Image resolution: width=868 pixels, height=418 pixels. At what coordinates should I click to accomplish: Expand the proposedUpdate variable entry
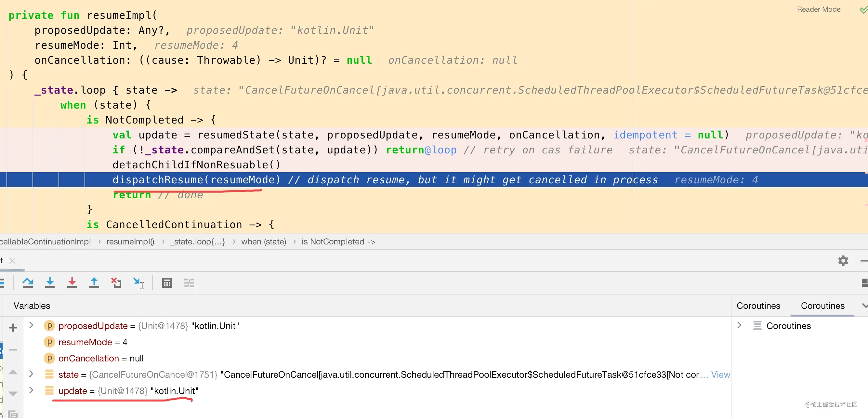coord(31,325)
